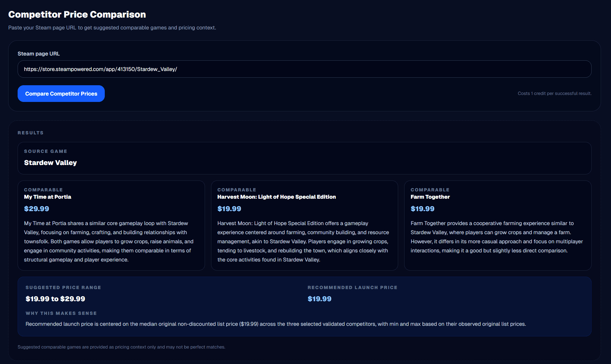The image size is (611, 364).
Task: Select the recommended launch price $19.99 value
Action: [319, 299]
